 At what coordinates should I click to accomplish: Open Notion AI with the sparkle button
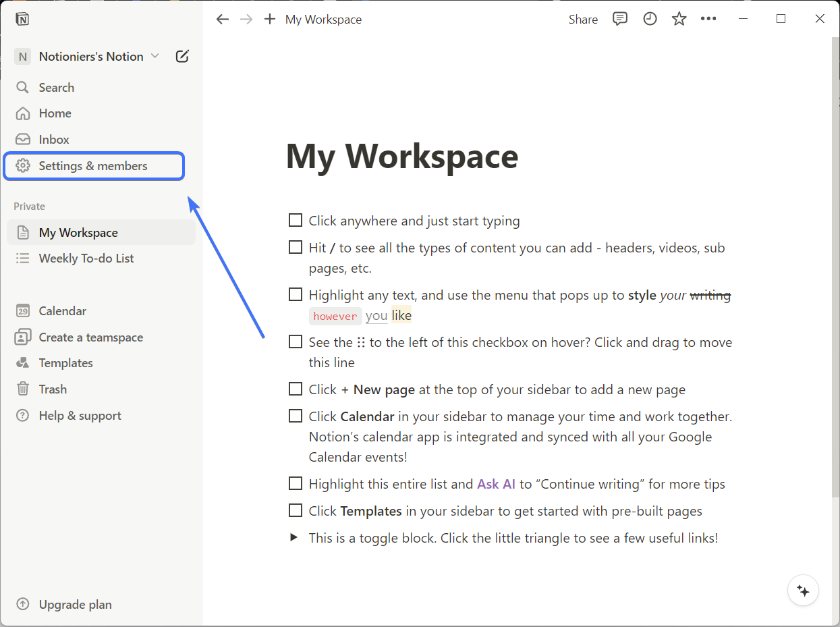[x=803, y=590]
